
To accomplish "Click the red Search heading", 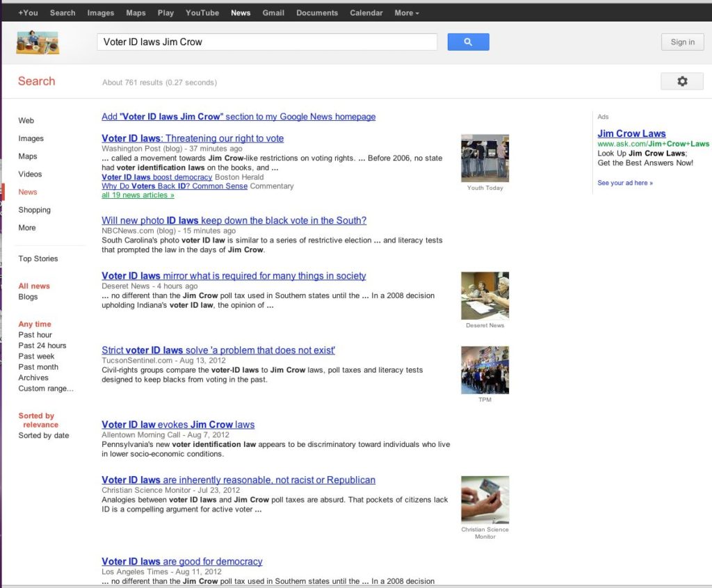I will click(36, 81).
